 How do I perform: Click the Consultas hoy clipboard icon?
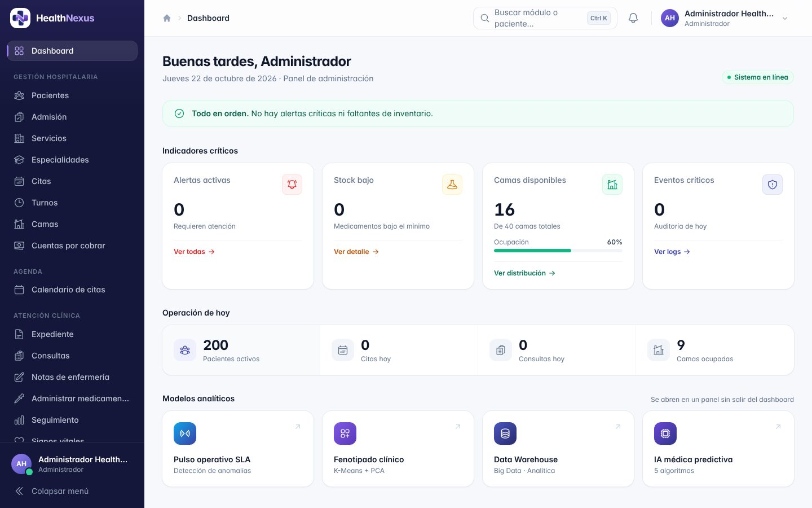pos(501,350)
